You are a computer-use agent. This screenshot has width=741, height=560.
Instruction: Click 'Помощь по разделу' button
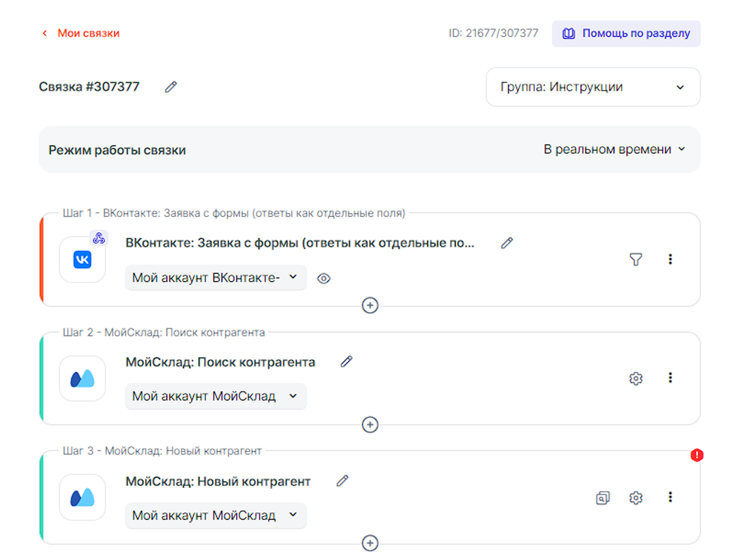click(x=626, y=33)
